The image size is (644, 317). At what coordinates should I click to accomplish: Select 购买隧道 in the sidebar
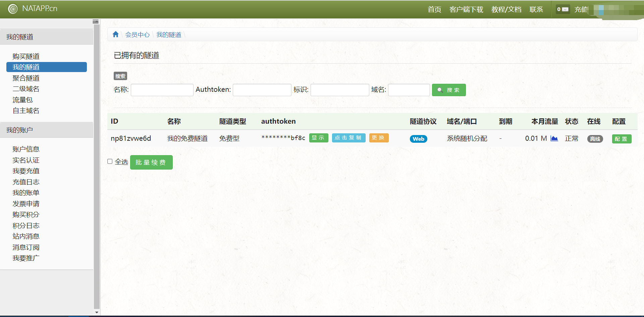(x=26, y=56)
